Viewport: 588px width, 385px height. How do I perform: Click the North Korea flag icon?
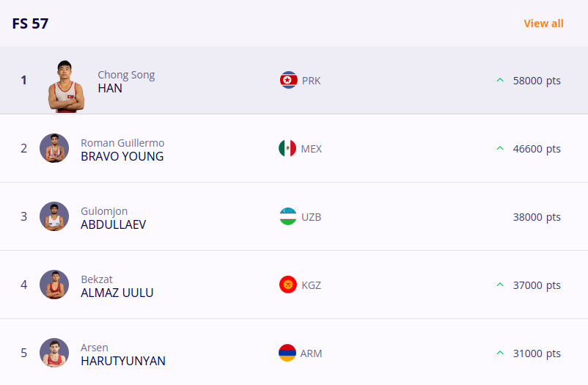coord(288,80)
